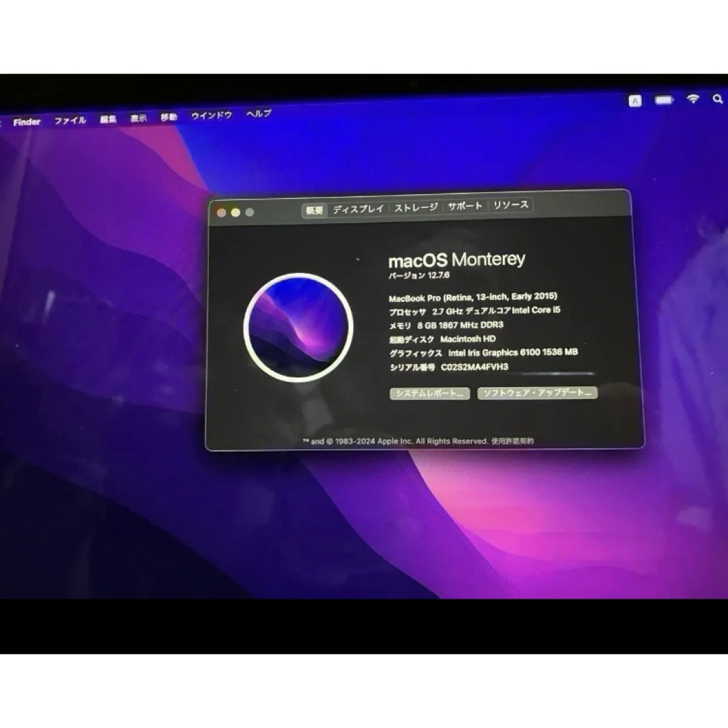Open the 使用許諾契約 link

coord(512,441)
